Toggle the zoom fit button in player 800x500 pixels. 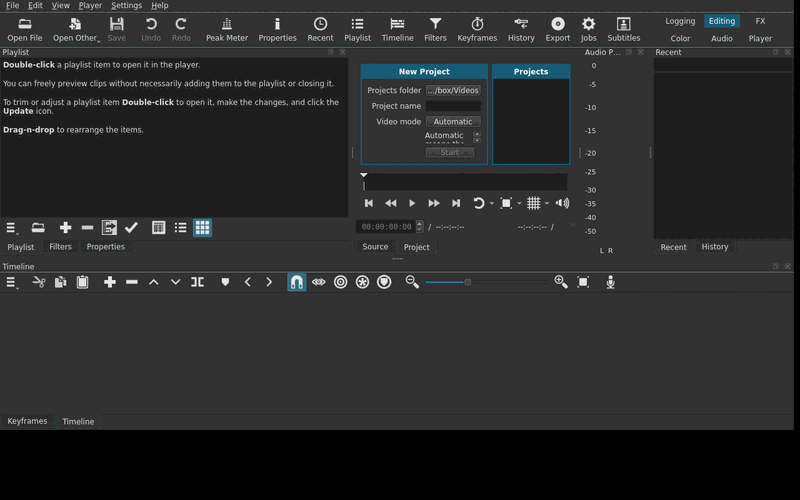(506, 203)
